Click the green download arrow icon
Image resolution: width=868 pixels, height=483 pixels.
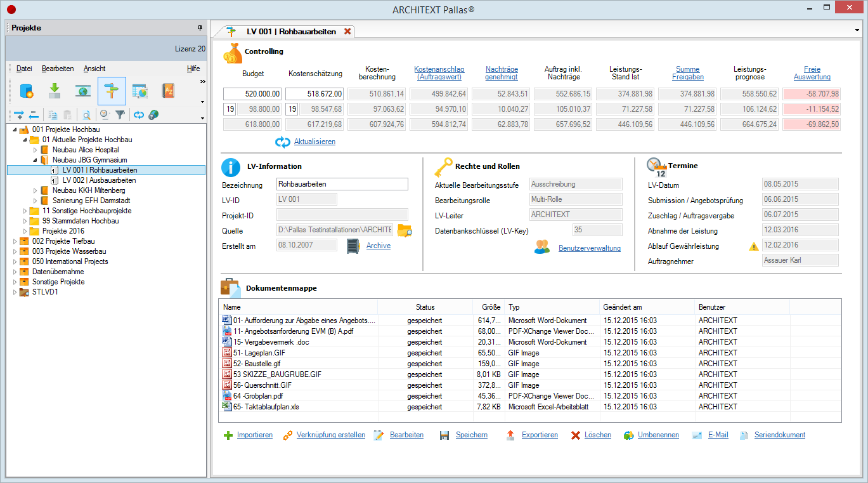tap(55, 91)
